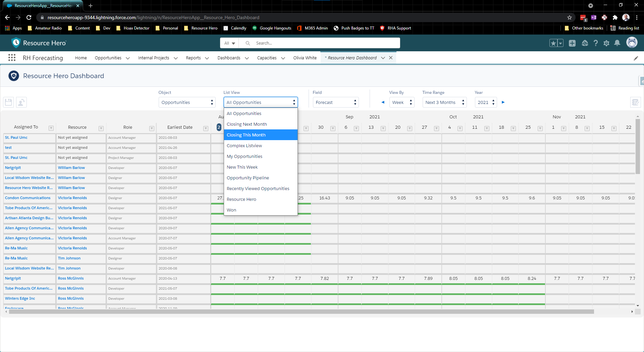Expand the Opportunities nav menu chevron

click(x=128, y=58)
